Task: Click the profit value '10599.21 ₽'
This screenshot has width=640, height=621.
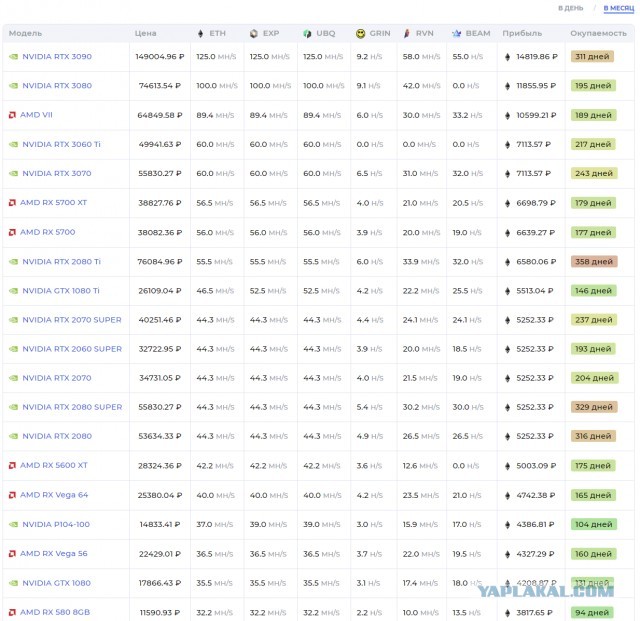Action: click(536, 116)
